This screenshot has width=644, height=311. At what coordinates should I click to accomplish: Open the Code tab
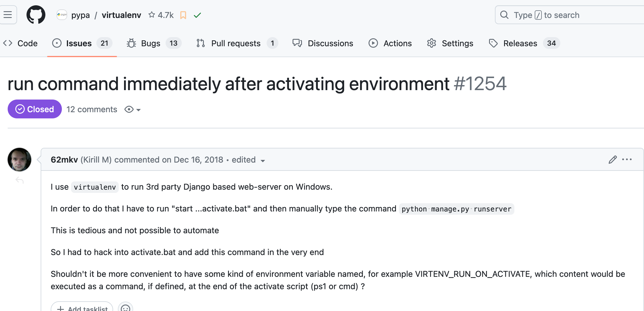point(21,43)
